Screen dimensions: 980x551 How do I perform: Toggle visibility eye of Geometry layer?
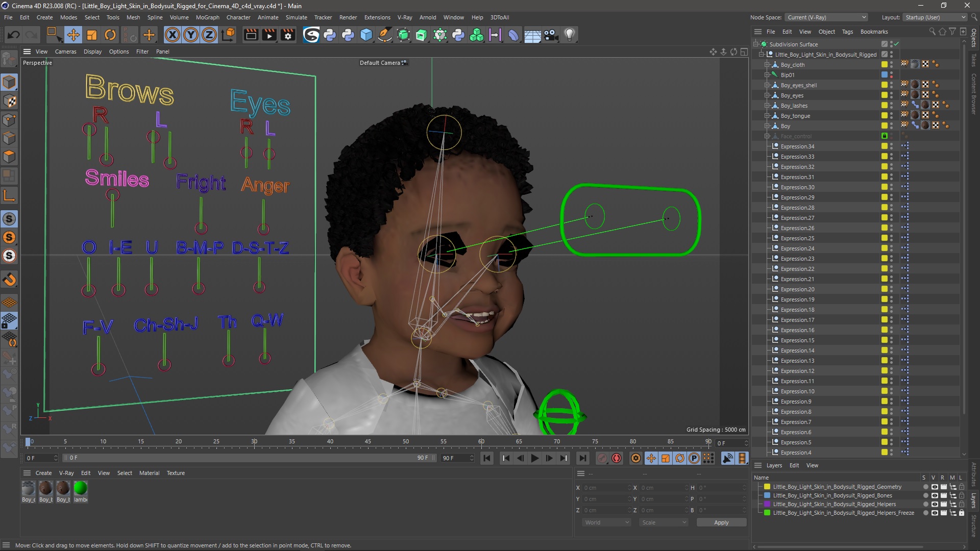point(934,487)
